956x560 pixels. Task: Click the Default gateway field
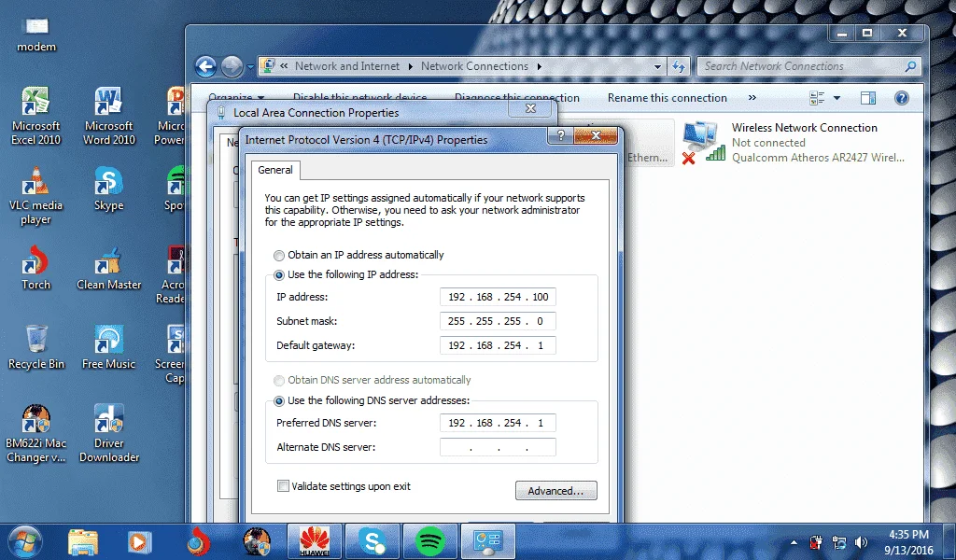pyautogui.click(x=498, y=345)
